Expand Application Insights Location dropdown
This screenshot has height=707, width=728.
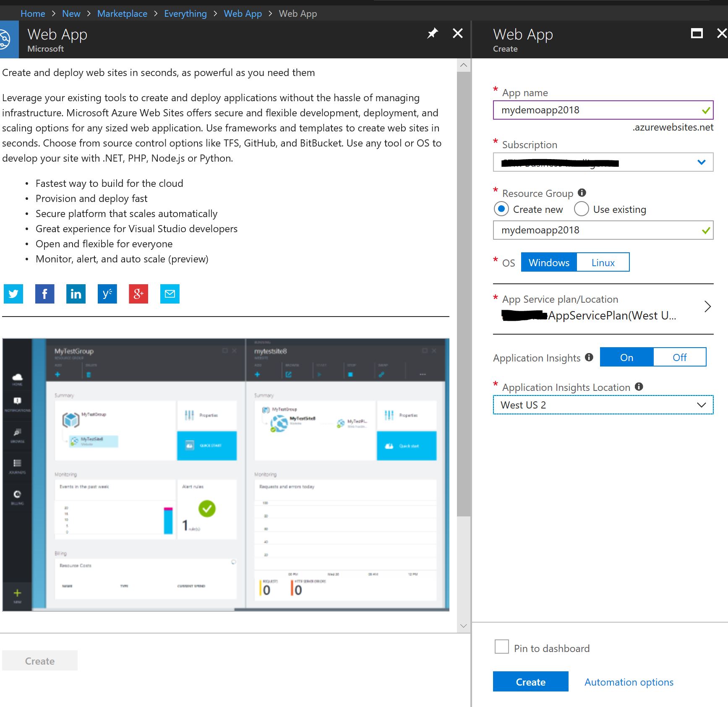point(603,405)
